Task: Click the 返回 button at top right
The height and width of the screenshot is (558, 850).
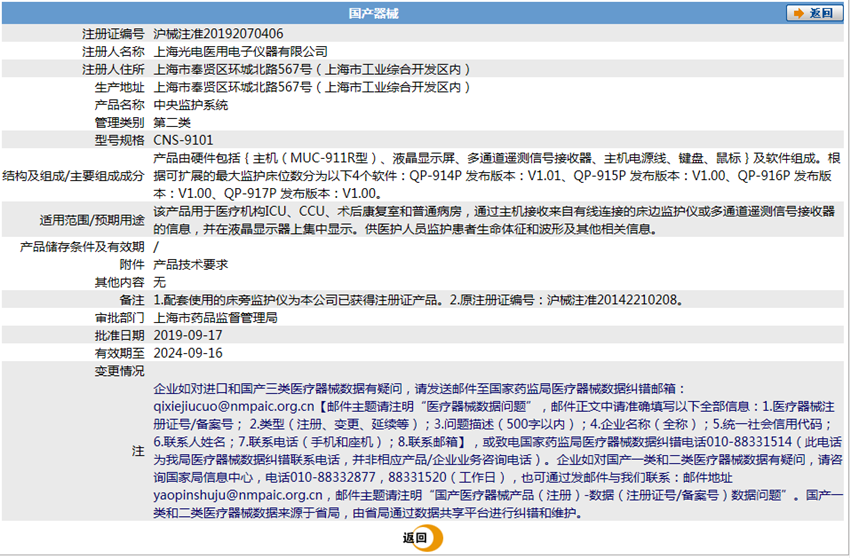Action: 814,13
